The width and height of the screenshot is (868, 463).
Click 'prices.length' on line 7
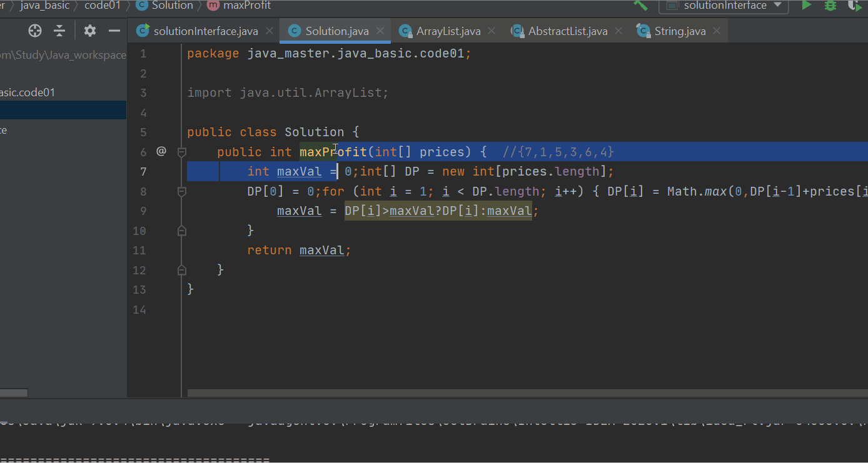551,172
